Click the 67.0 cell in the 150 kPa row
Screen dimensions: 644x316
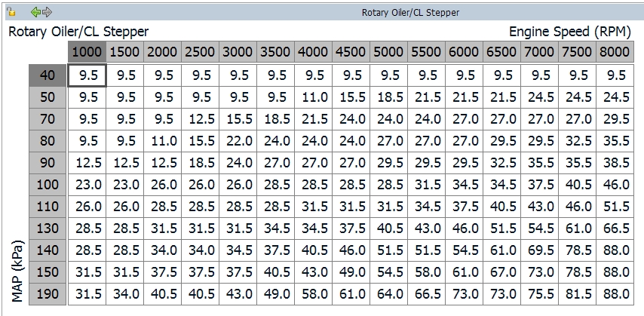coord(502,272)
